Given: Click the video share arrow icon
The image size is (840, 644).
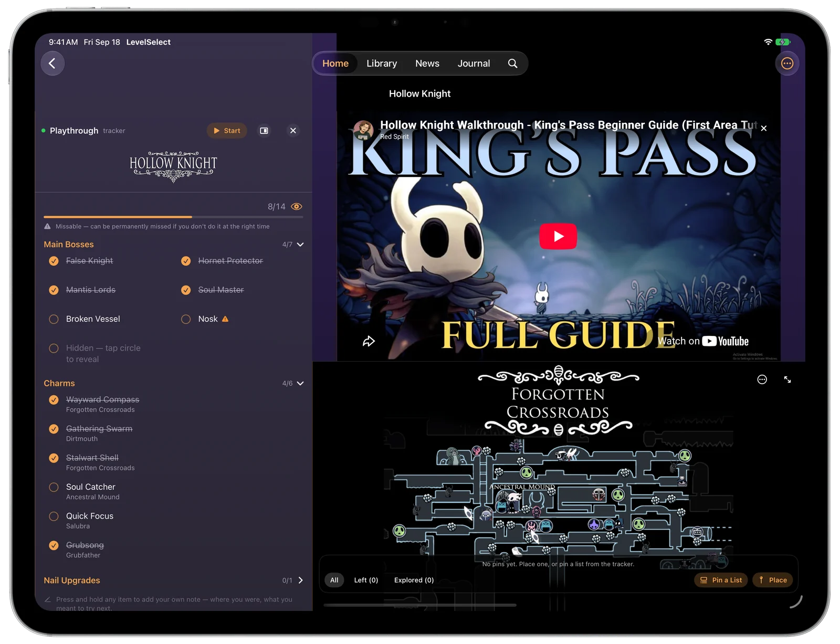Looking at the screenshot, I should [x=369, y=342].
